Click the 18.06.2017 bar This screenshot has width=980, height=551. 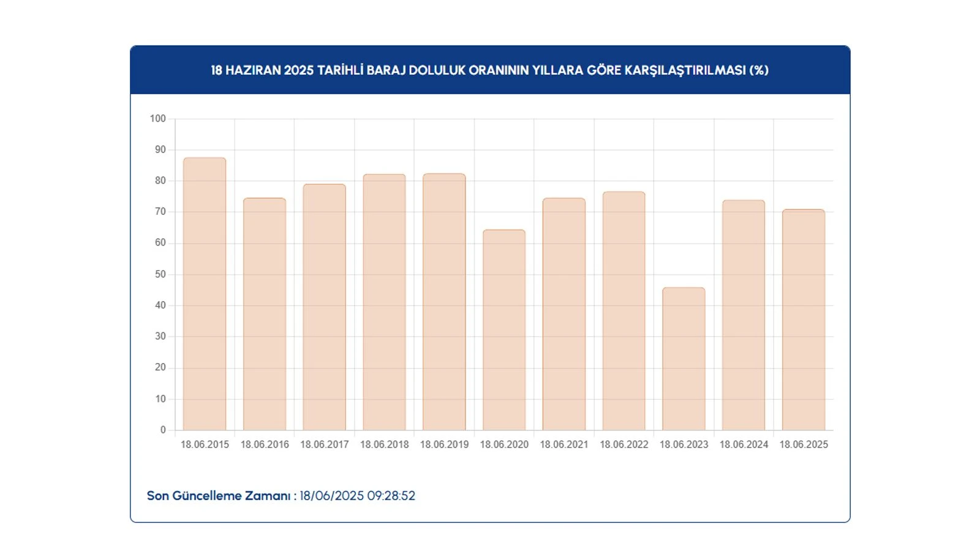click(x=324, y=307)
